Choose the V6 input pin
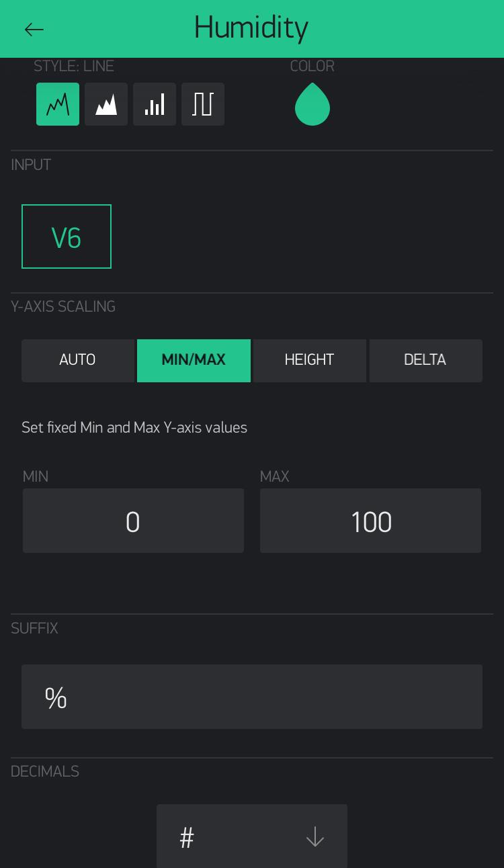This screenshot has width=504, height=868. [67, 236]
